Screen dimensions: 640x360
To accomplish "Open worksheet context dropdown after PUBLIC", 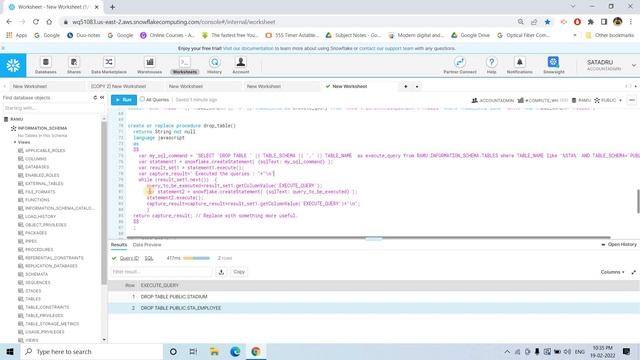I will [620, 100].
